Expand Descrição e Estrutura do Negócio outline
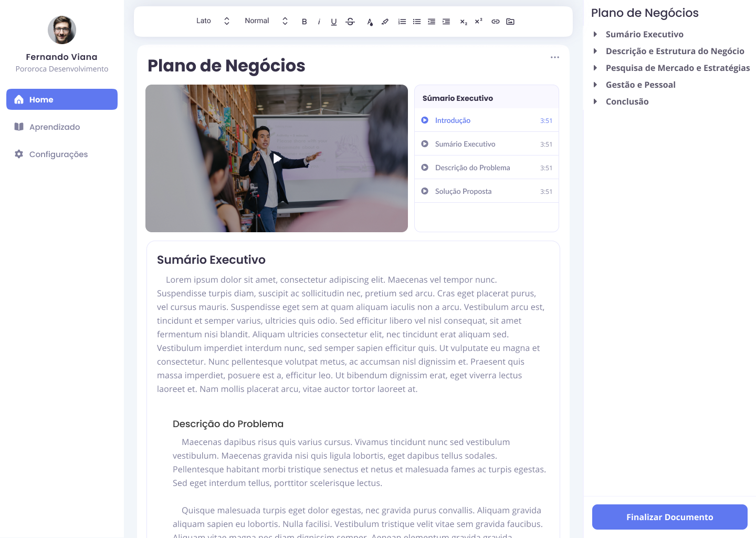Viewport: 756px width, 538px height. [x=595, y=51]
